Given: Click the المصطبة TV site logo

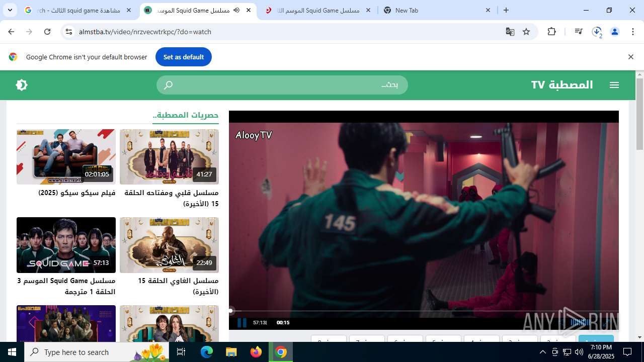Looking at the screenshot, I should click(562, 85).
